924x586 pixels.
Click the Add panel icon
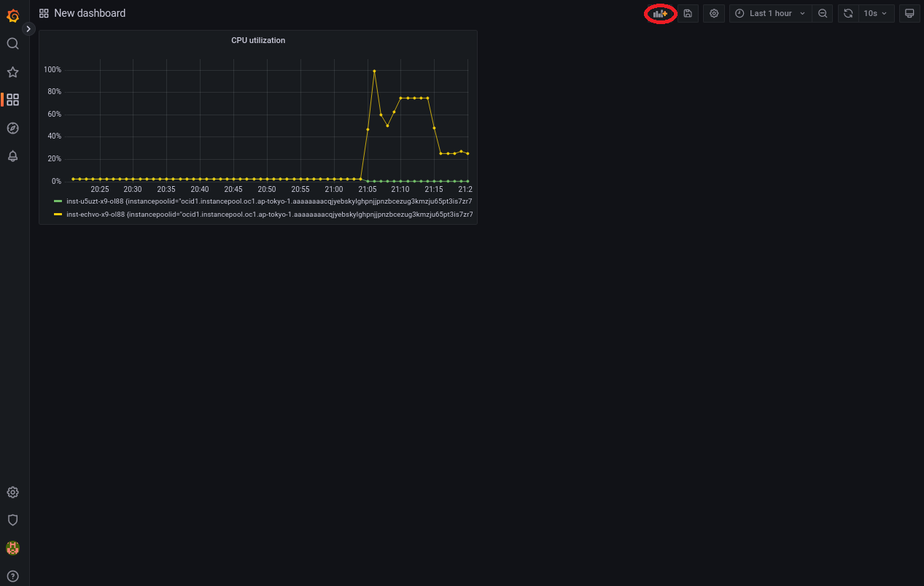660,13
